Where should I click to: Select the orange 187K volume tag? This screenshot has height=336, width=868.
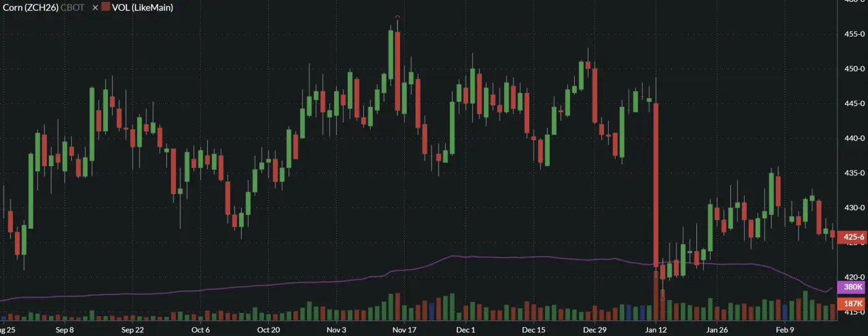(x=852, y=303)
